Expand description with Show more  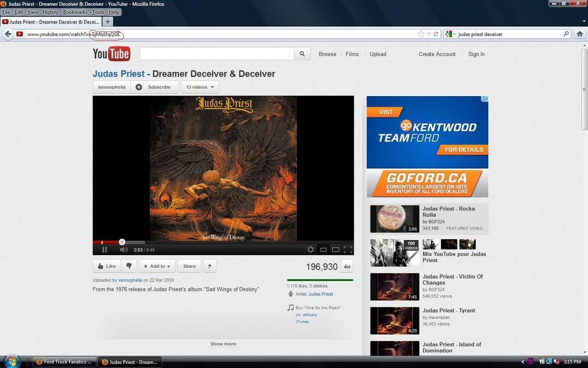(223, 344)
